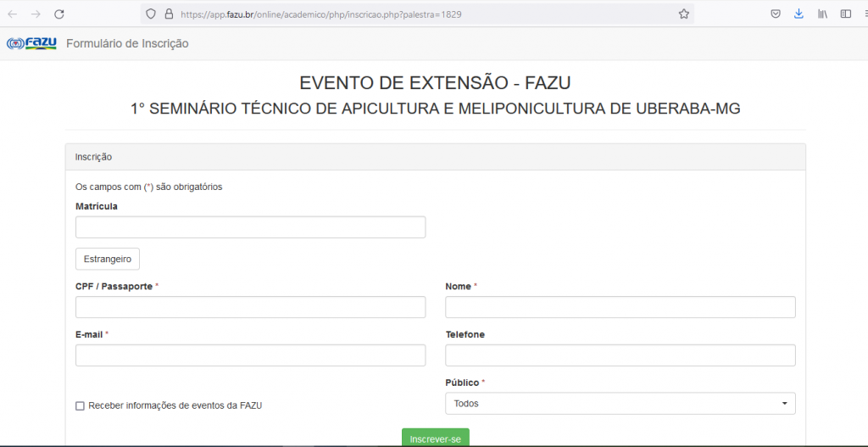The height and width of the screenshot is (447, 868).
Task: Click the Estrangeiro button
Action: click(108, 259)
